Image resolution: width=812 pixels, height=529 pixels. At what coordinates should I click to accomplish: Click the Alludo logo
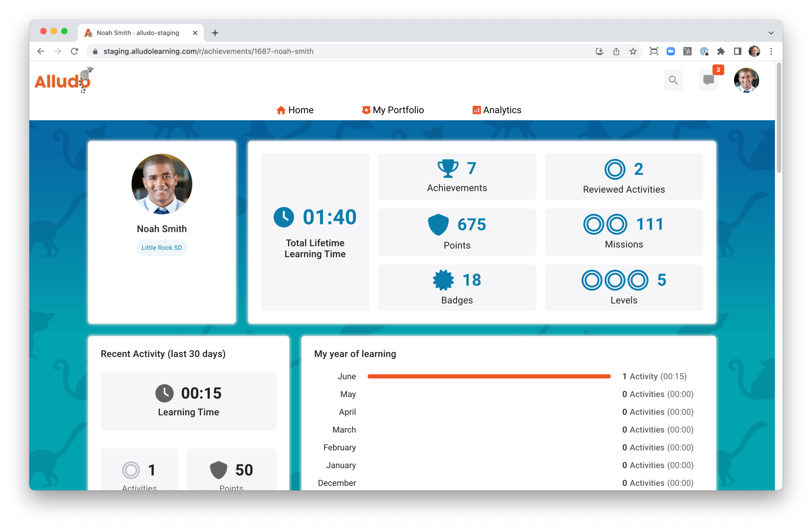coord(64,80)
